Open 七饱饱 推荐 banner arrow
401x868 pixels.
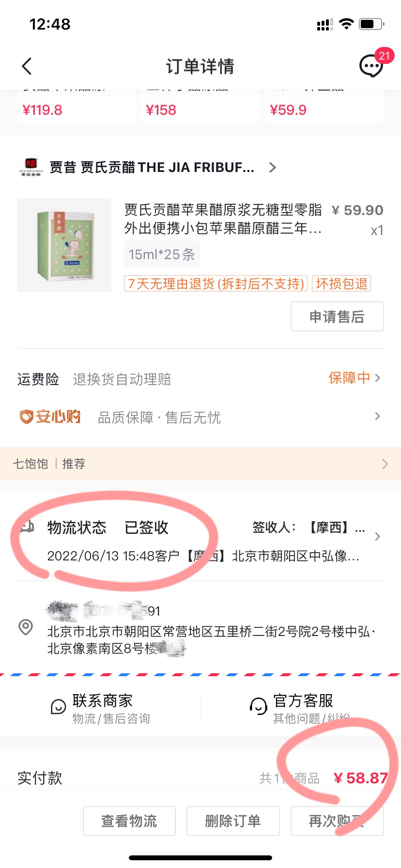pos(385,464)
